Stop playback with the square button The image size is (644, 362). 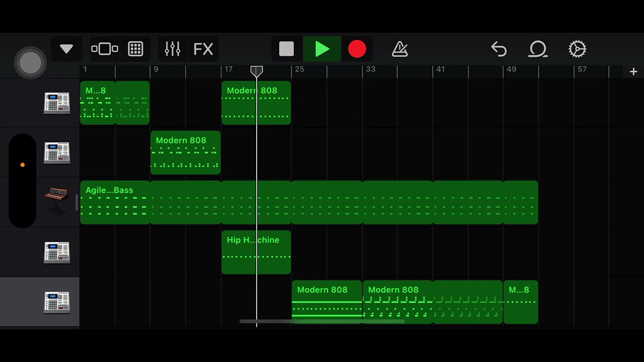coord(286,49)
